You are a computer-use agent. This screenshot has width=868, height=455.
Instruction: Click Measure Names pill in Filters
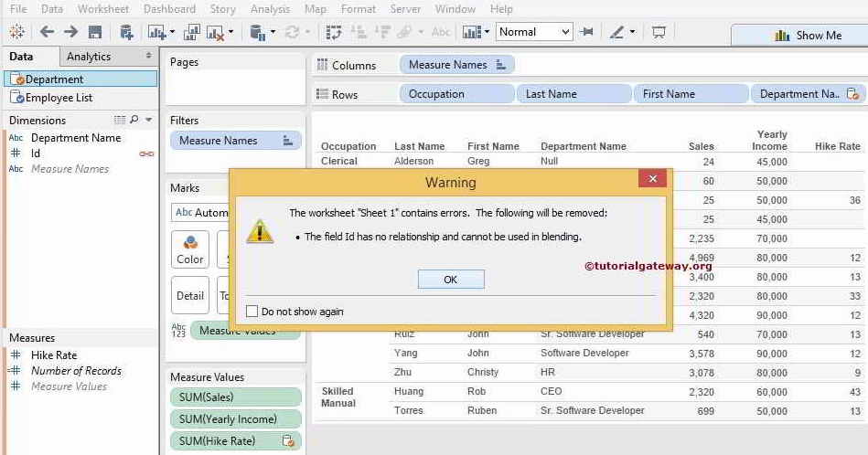click(235, 141)
